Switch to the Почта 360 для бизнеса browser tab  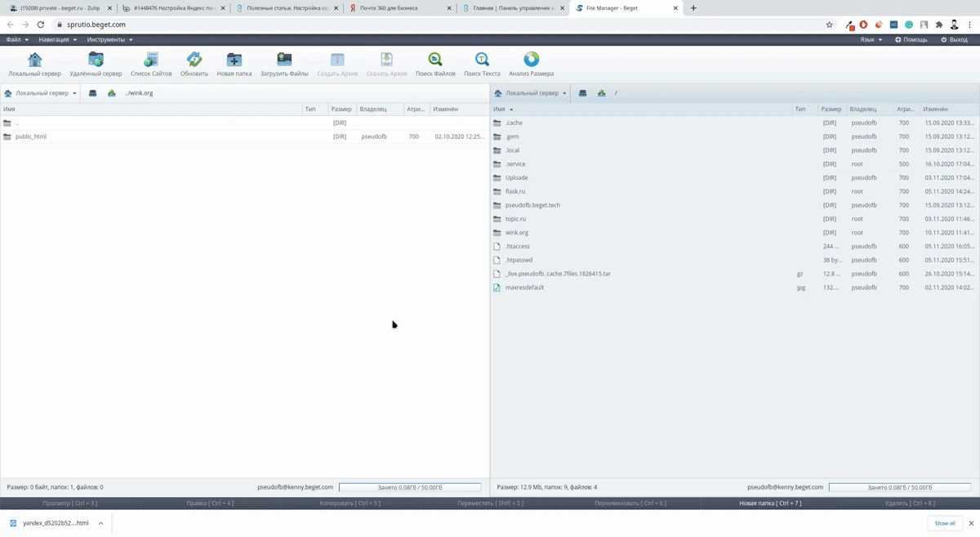click(389, 8)
